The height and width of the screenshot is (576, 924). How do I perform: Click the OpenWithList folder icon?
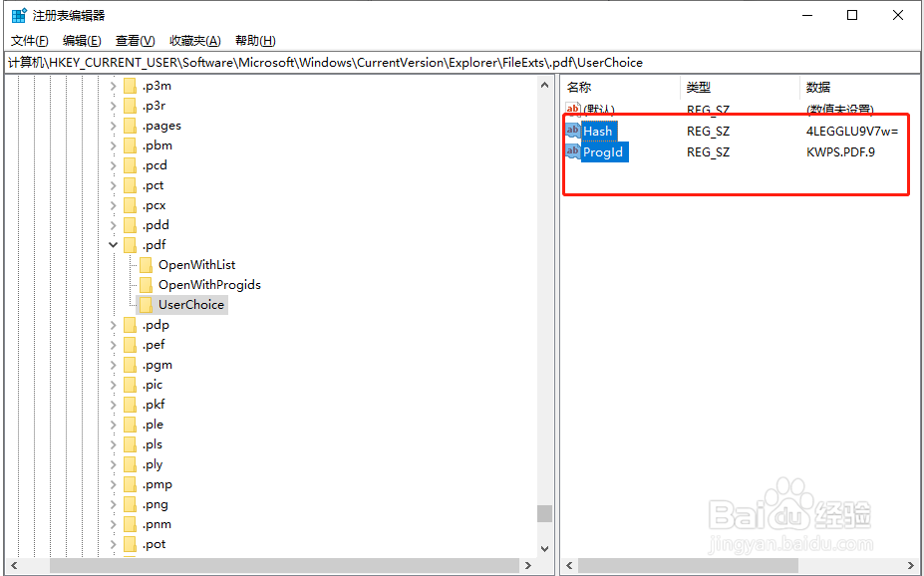point(147,265)
